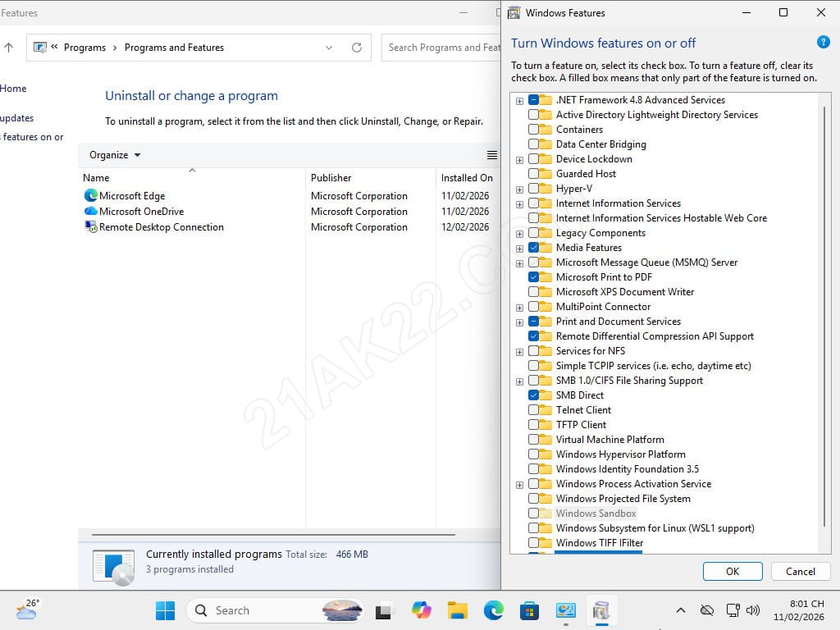Image resolution: width=840 pixels, height=630 pixels.
Task: Open the volume control in system tray
Action: point(753,610)
